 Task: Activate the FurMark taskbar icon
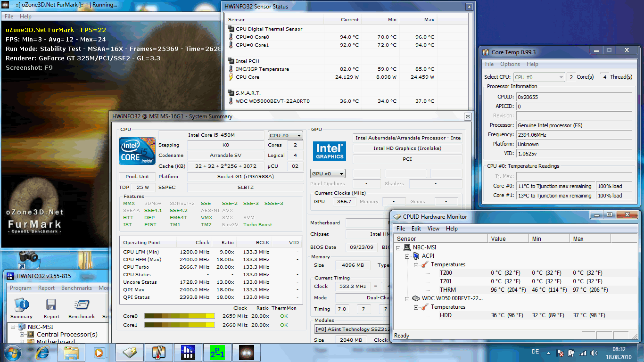click(247, 353)
